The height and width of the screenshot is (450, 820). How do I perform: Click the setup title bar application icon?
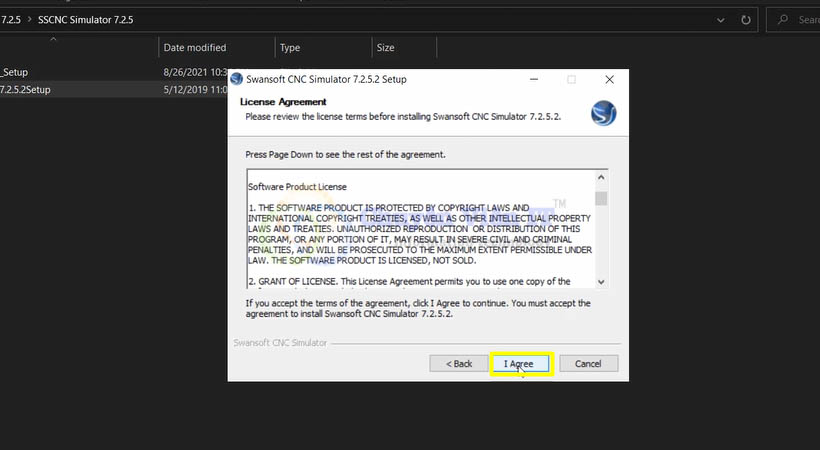pos(237,79)
